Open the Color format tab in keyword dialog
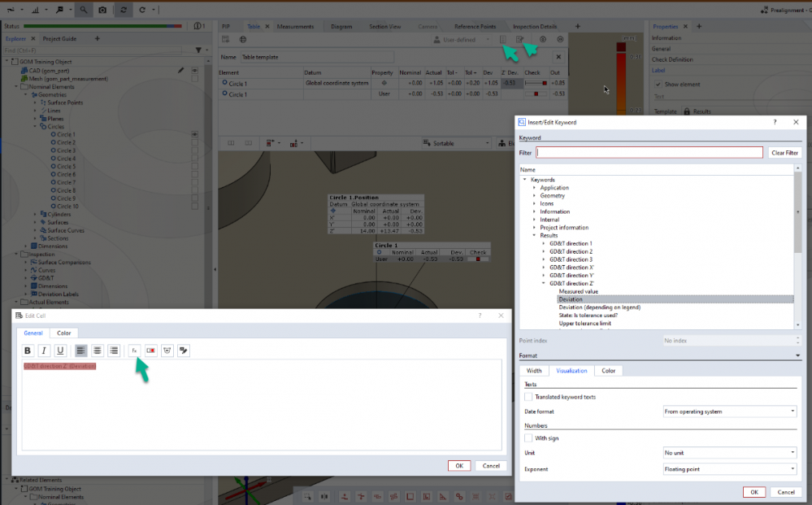The width and height of the screenshot is (812, 505). point(609,371)
